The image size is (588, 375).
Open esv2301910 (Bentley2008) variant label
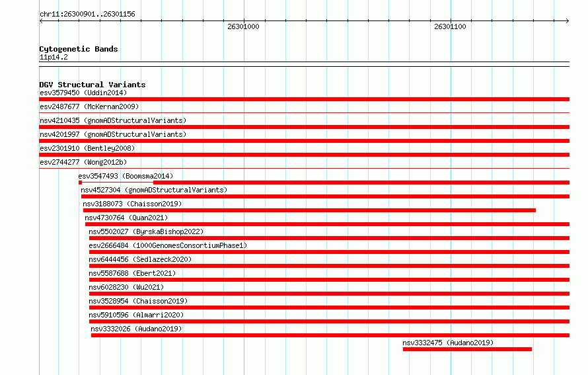87,148
